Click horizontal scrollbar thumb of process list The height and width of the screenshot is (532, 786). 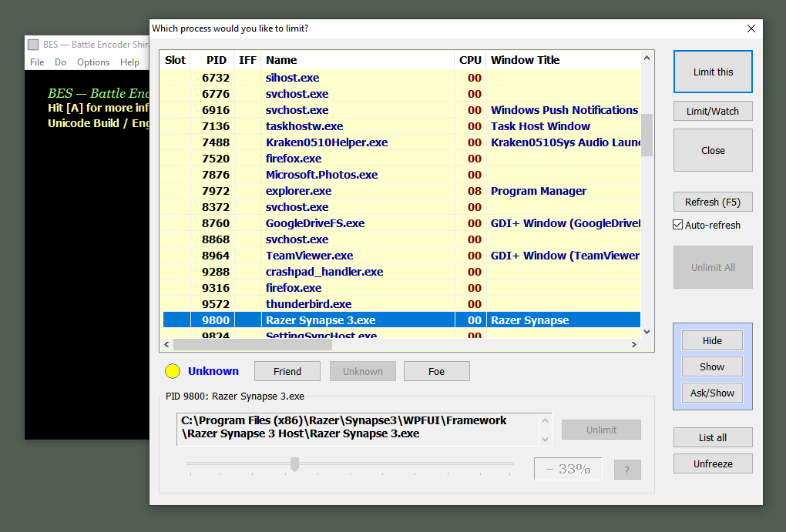click(253, 345)
